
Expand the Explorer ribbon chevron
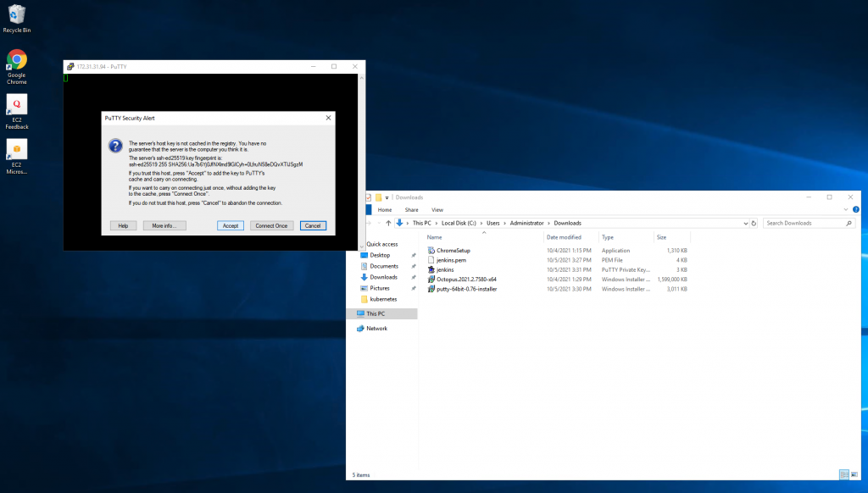click(845, 210)
